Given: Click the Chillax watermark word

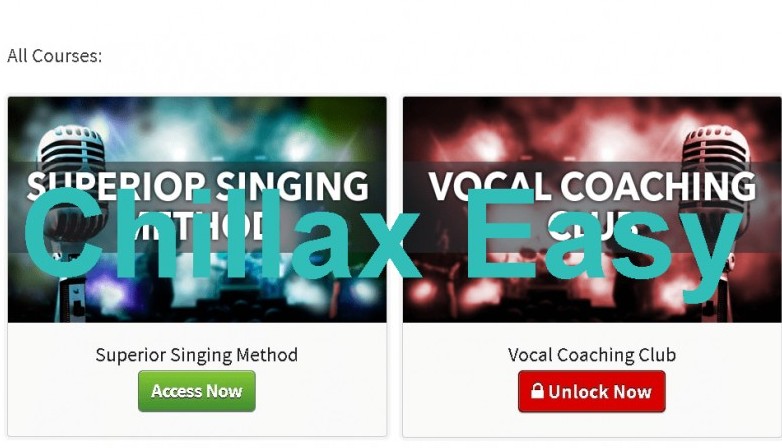Looking at the screenshot, I should coord(222,234).
